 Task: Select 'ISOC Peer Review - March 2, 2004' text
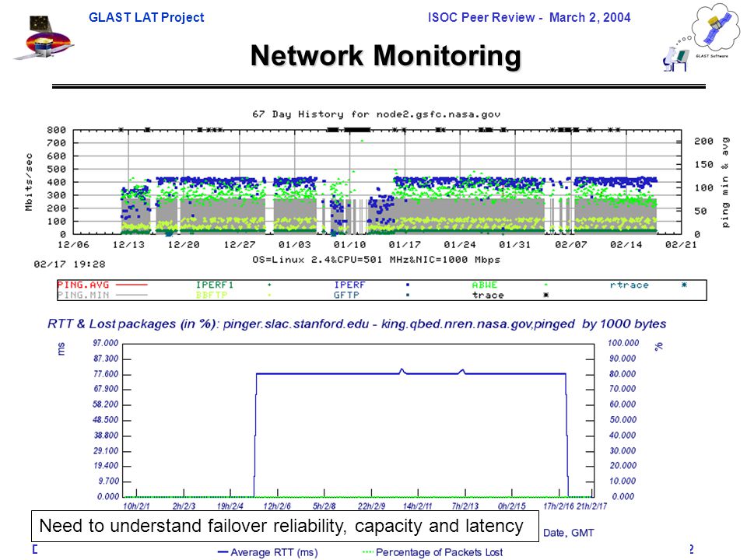tap(529, 18)
